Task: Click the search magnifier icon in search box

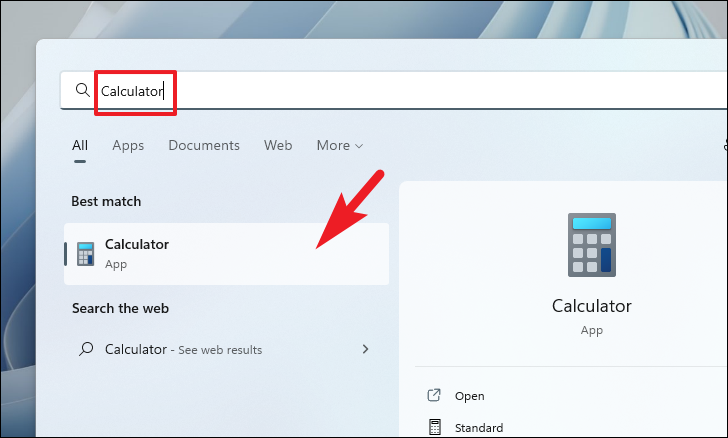Action: click(x=83, y=90)
